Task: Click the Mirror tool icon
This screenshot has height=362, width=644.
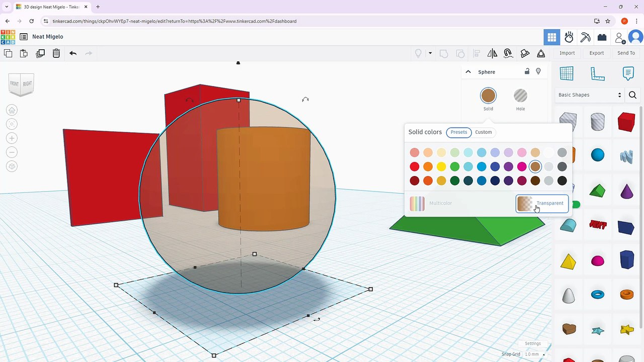Action: [x=492, y=53]
